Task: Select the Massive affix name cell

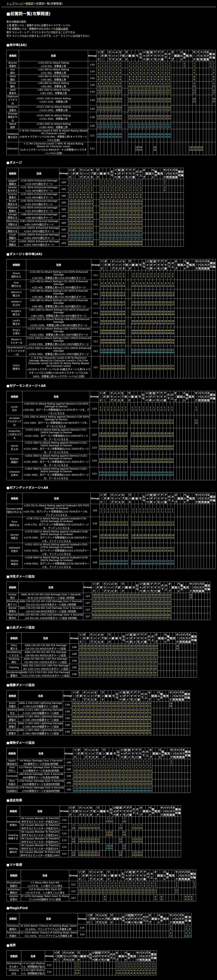Action: 13,209
